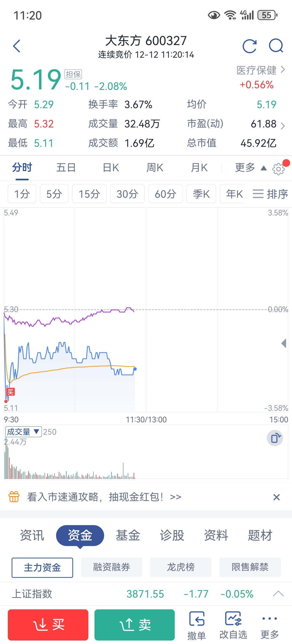Screen dimensions: 292x644
Task: Open chart settings gear icon
Action: pyautogui.click(x=278, y=169)
